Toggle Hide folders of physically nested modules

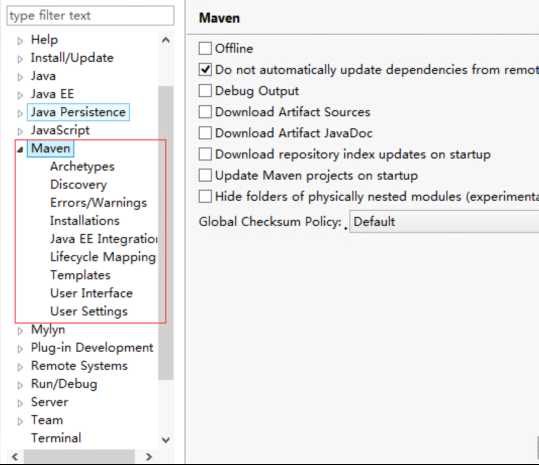(x=205, y=197)
